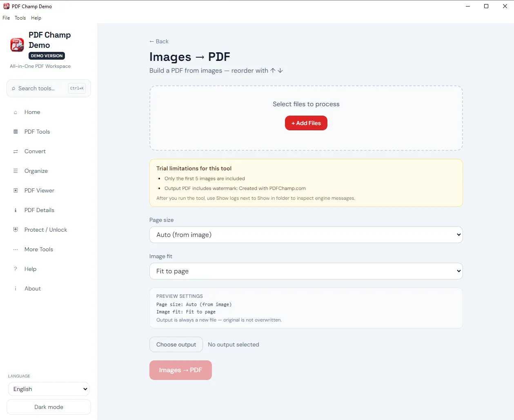This screenshot has height=420, width=514.
Task: Open Protect / Unlock section
Action: (x=49, y=230)
